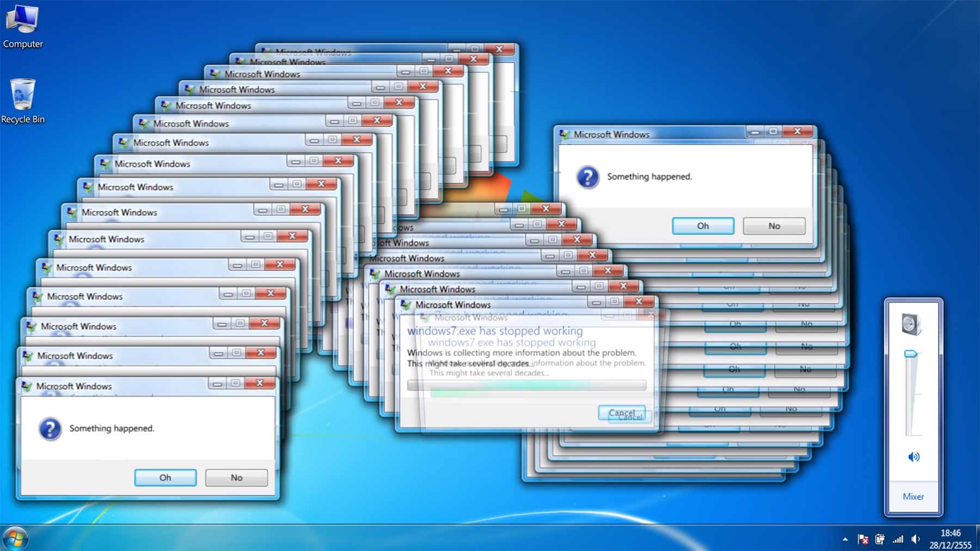
Task: Choose No in the right Something happened dialog
Action: click(774, 226)
